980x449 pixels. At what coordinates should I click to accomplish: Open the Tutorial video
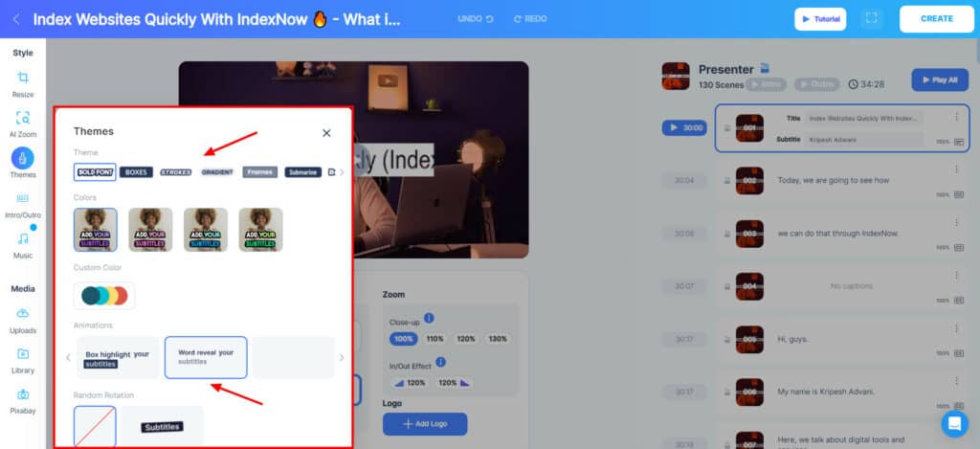coord(820,19)
